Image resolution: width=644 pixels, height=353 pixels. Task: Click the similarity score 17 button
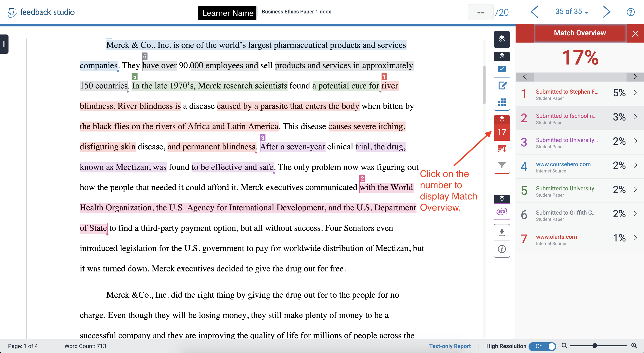pyautogui.click(x=501, y=132)
